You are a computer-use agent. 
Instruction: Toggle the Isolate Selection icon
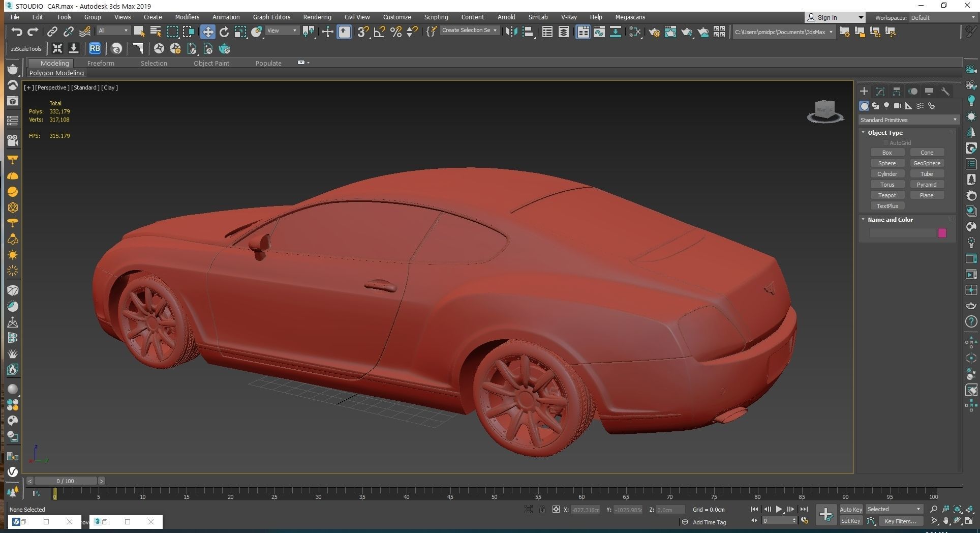pyautogui.click(x=529, y=509)
